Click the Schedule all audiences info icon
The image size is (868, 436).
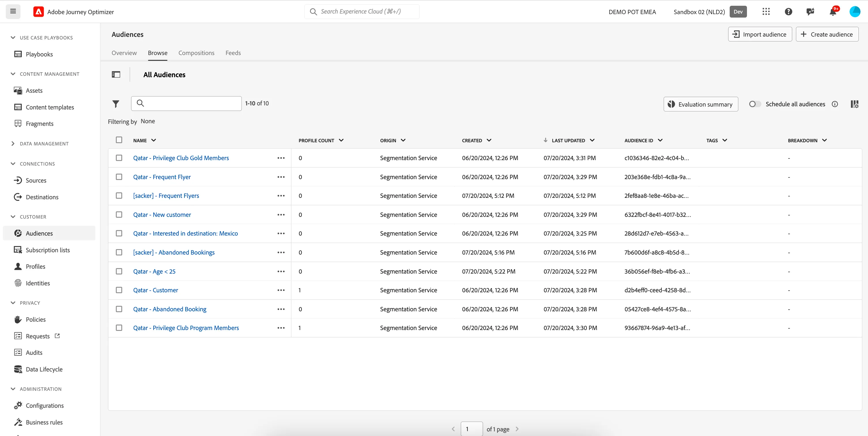pos(835,104)
